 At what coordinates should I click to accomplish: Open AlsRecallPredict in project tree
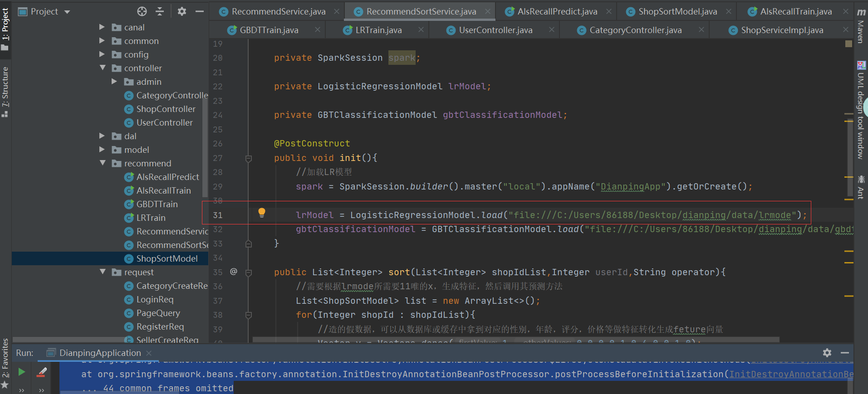coord(167,177)
